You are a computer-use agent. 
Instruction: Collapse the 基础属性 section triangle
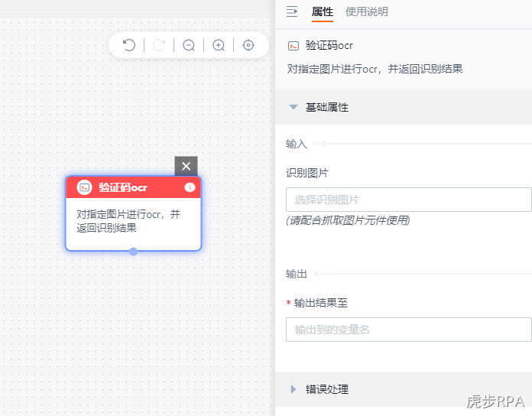coord(294,107)
